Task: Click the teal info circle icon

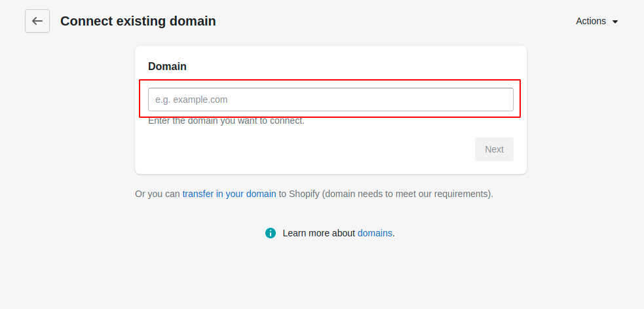Action: click(x=271, y=233)
